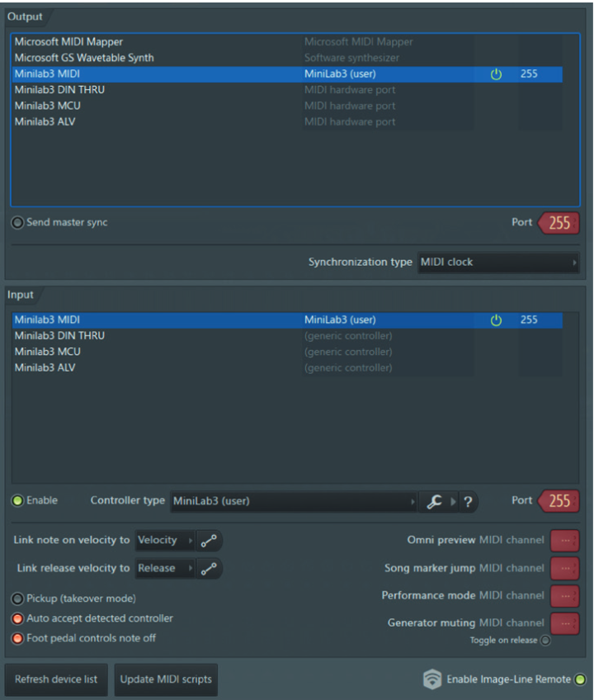The image size is (594, 700).
Task: Click the power icon on Input Minilab3 MIDI row
Action: 496,320
